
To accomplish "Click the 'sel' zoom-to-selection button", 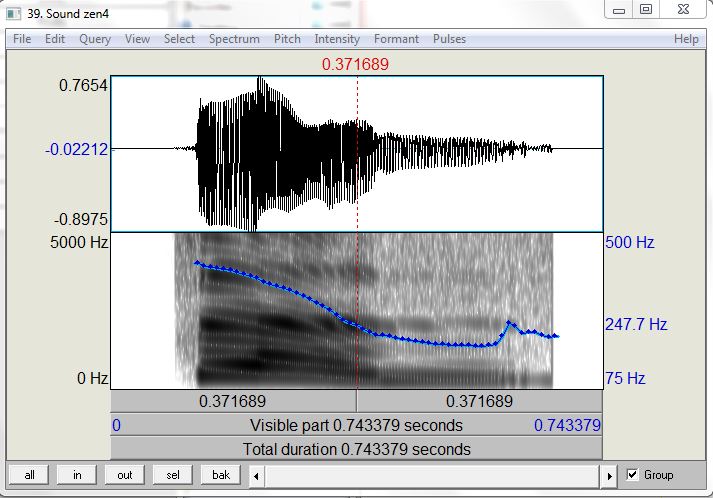I will tap(173, 475).
